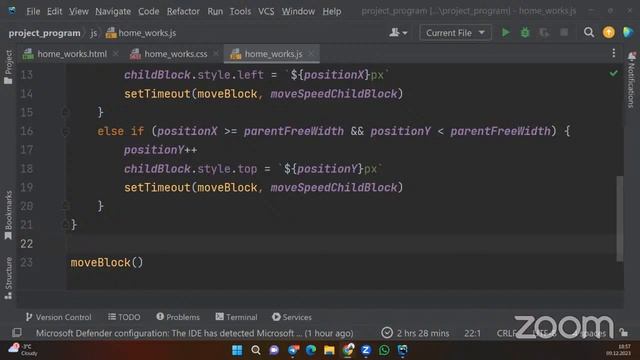Open the Help menu

(x=331, y=11)
